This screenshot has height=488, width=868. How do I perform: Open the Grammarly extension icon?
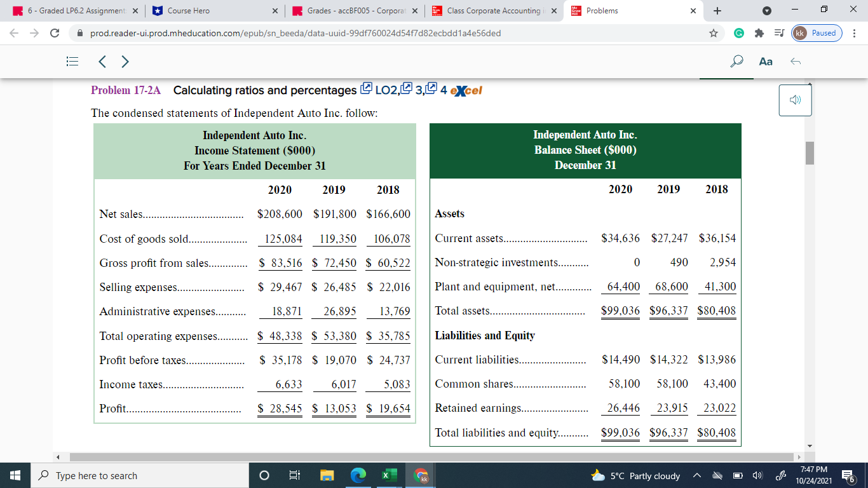739,33
